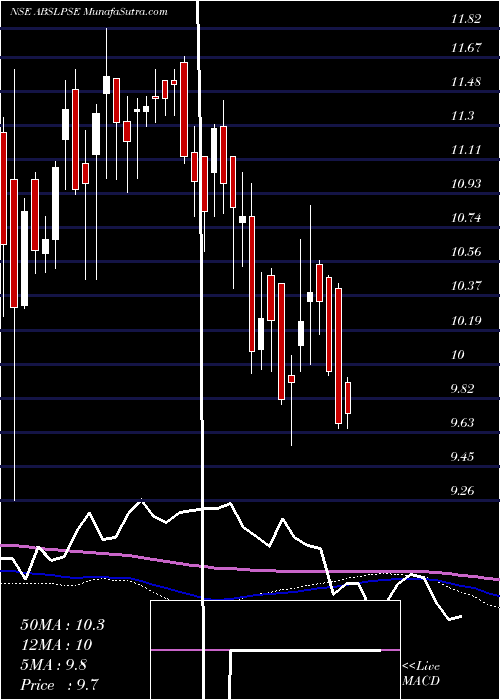Viewport: 500px width, 700px height.
Task: Click the '12MA : 10' indicator text
Action: click(56, 645)
